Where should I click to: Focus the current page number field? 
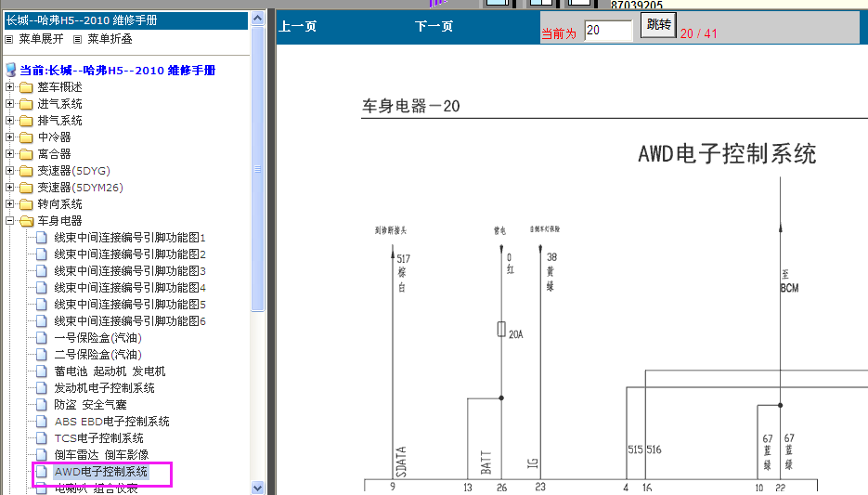pos(608,30)
